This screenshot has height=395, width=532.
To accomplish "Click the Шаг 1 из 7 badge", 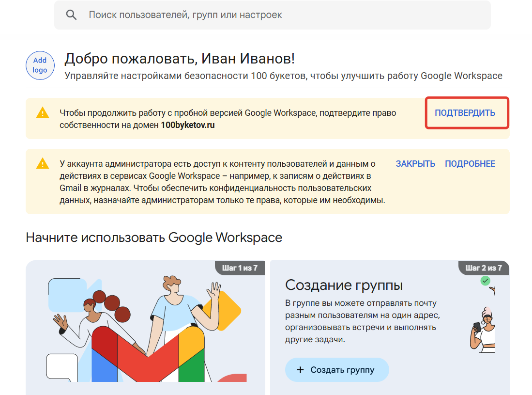I will coord(240,268).
